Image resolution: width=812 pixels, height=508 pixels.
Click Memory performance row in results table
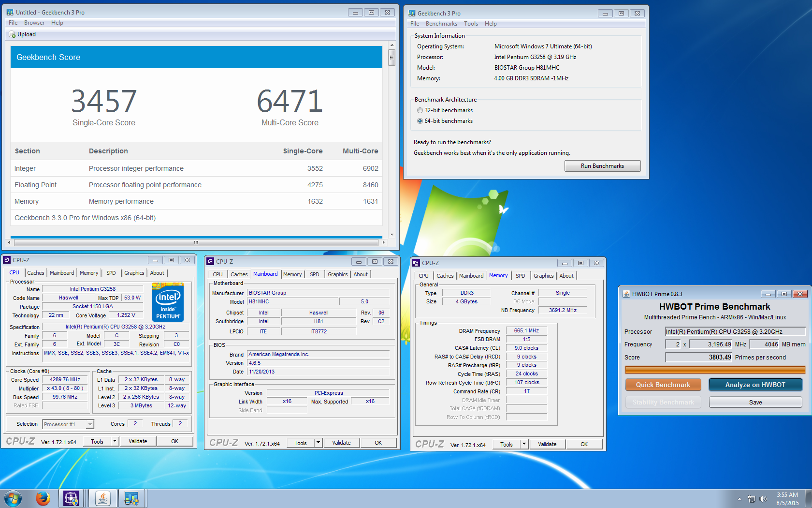click(x=196, y=201)
